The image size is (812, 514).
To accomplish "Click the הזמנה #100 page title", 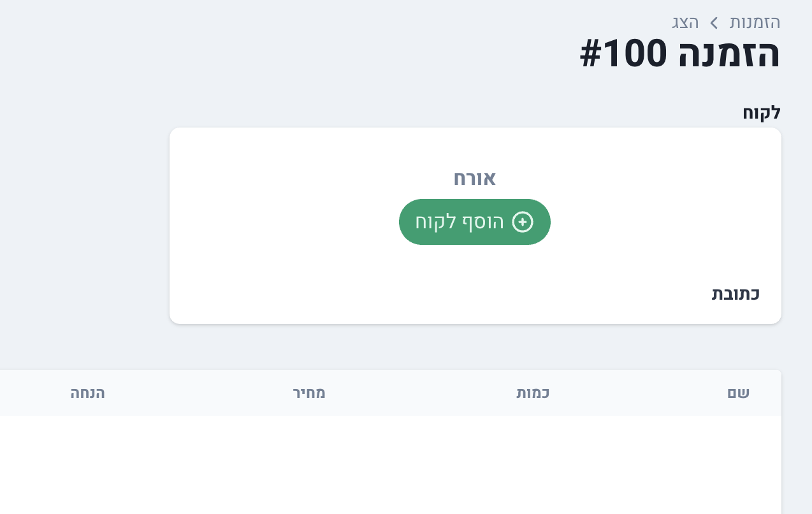I will point(679,54).
